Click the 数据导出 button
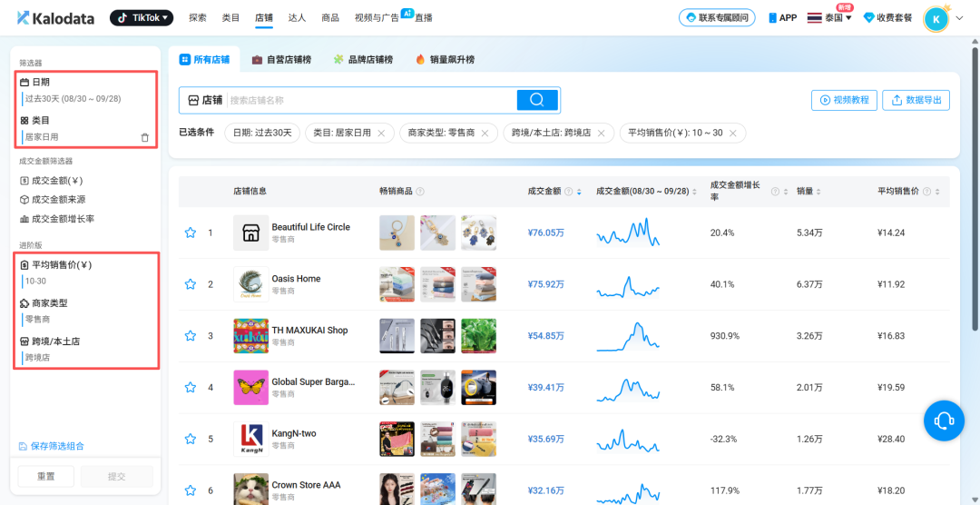The height and width of the screenshot is (505, 980). [x=916, y=100]
